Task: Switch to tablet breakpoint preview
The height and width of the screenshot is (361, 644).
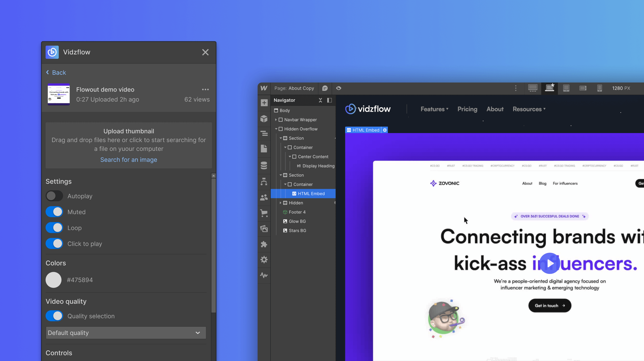Action: pyautogui.click(x=566, y=88)
